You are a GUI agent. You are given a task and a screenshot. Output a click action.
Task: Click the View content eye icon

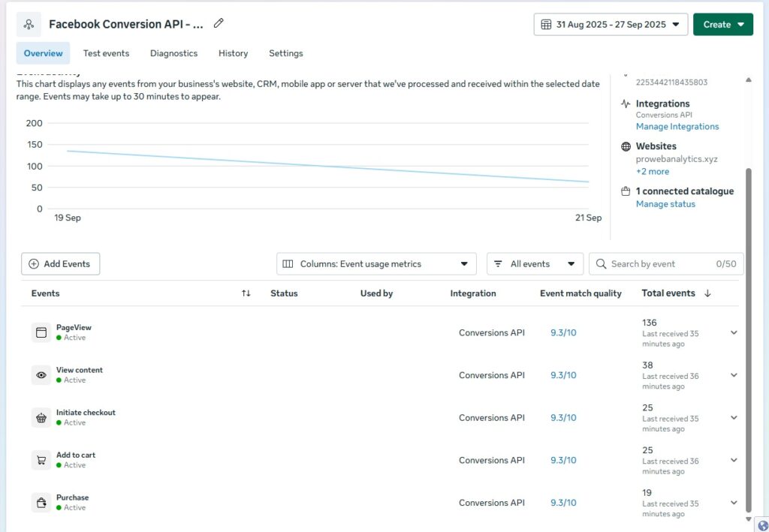pyautogui.click(x=41, y=375)
